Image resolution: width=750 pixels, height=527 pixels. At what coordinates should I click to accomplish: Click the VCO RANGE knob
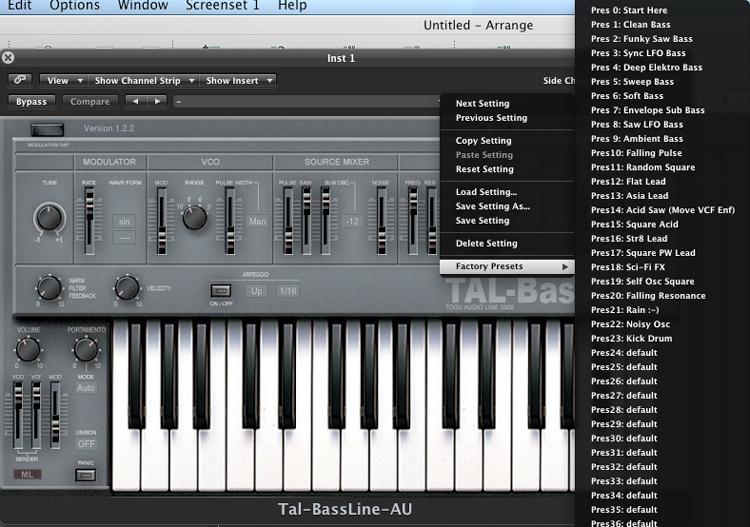(x=195, y=218)
